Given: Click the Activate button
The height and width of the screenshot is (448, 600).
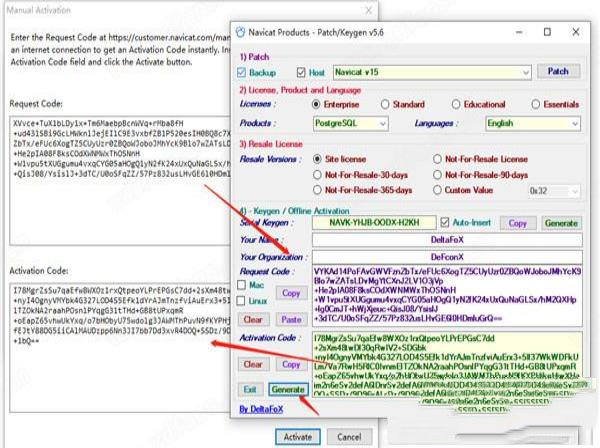Looking at the screenshot, I should click(x=298, y=437).
